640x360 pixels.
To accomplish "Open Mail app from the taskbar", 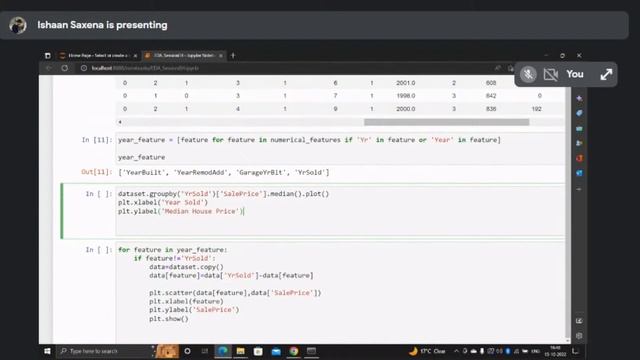I will coord(276,351).
